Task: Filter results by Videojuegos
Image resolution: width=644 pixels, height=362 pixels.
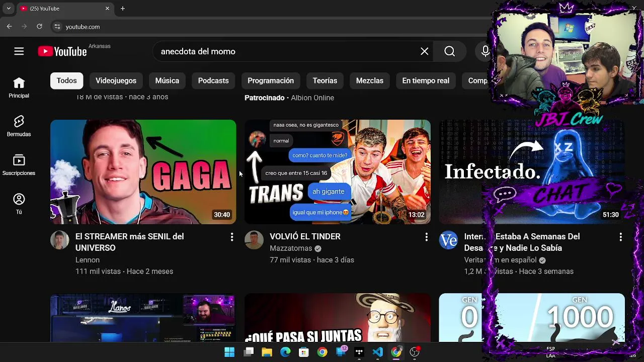Action: (116, 80)
